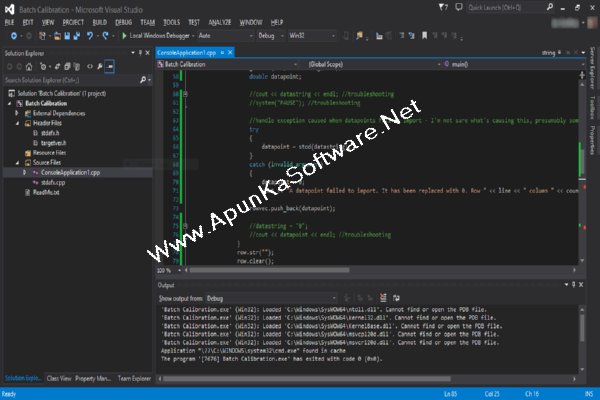The image size is (600, 400).
Task: Open the 100 % zoom level dropdown
Action: [169, 271]
